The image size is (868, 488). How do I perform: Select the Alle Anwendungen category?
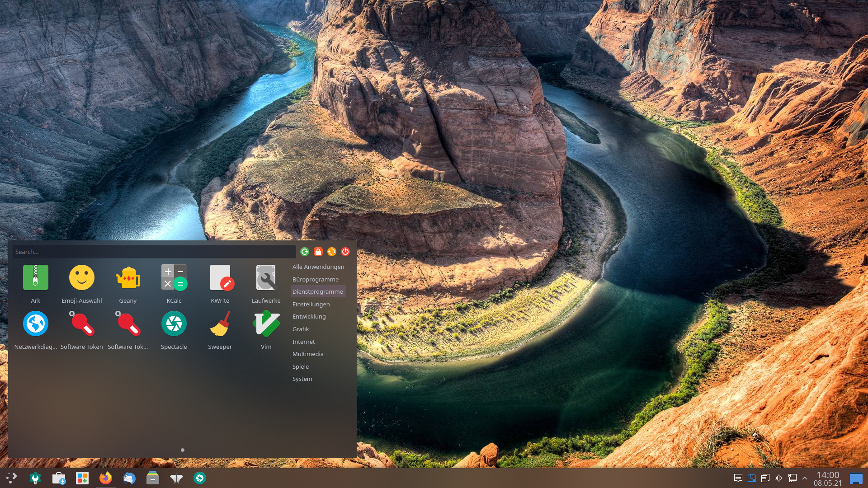coord(318,267)
